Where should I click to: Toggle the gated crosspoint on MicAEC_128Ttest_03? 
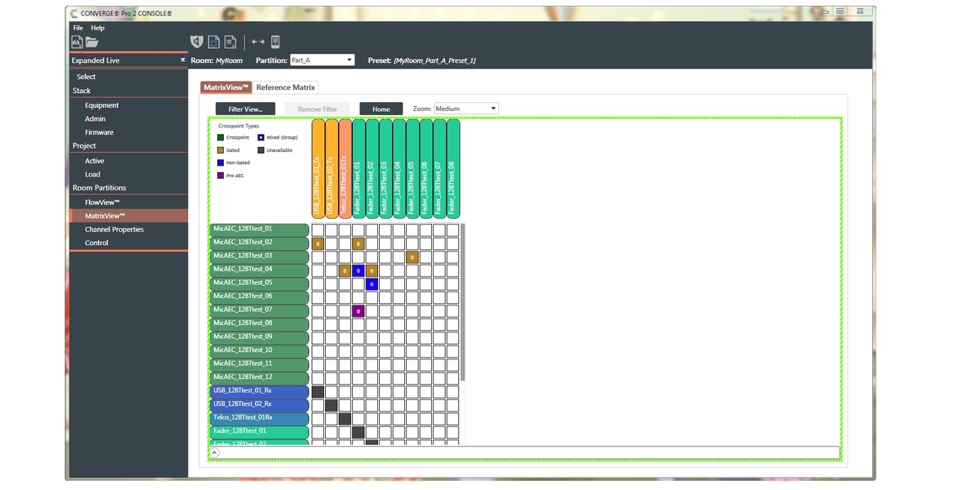click(x=412, y=257)
